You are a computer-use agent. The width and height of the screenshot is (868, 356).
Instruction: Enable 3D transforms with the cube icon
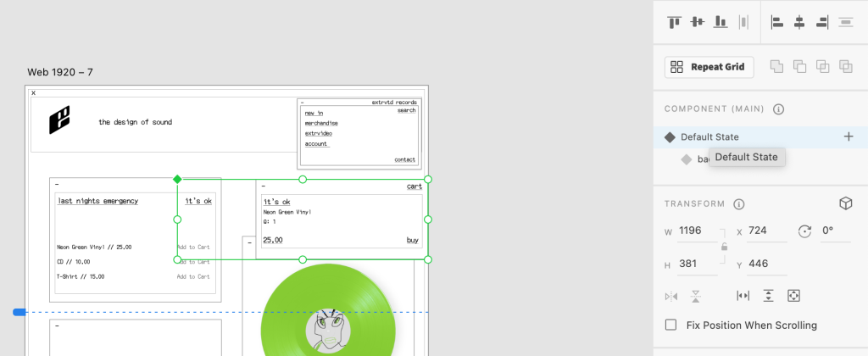tap(844, 203)
